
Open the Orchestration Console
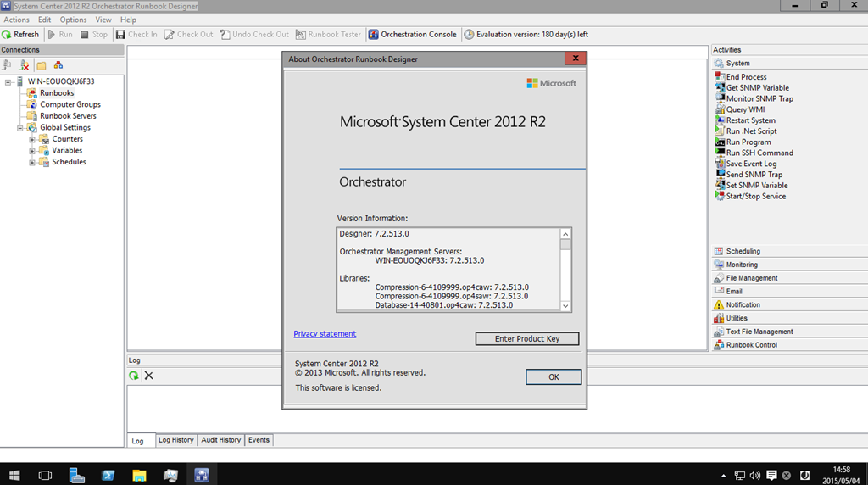point(413,34)
